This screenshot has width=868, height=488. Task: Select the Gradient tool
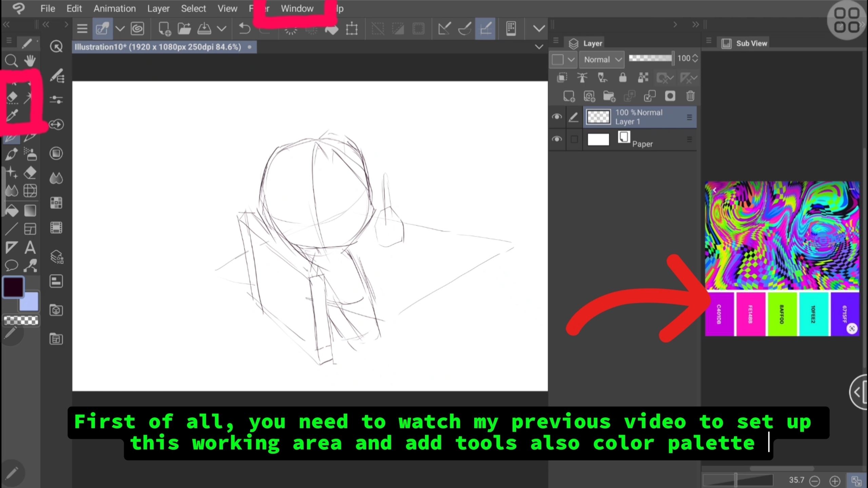30,211
